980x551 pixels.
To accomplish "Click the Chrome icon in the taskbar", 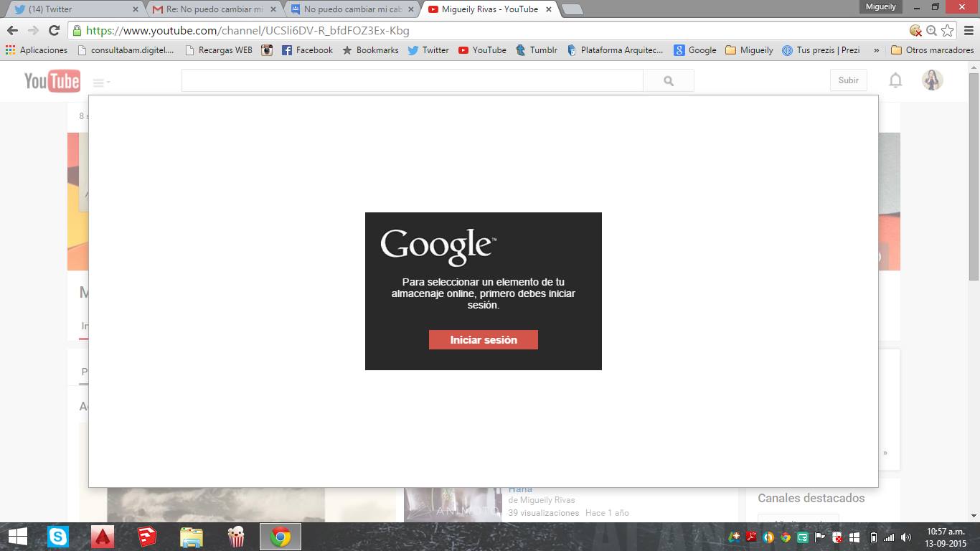I will [281, 537].
